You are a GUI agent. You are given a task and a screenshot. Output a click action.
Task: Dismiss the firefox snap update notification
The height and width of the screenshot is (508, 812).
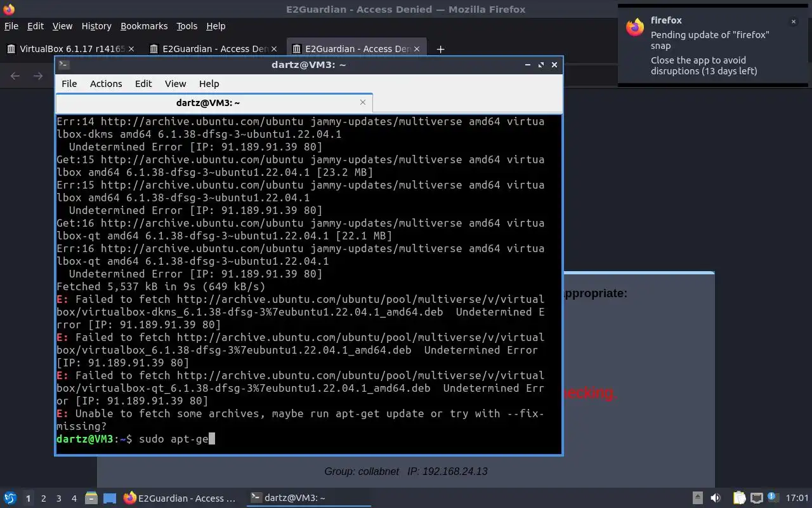(793, 22)
